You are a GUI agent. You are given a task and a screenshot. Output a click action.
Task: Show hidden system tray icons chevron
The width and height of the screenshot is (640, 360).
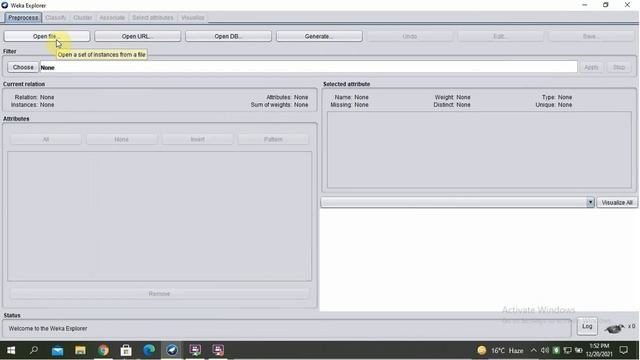click(533, 350)
